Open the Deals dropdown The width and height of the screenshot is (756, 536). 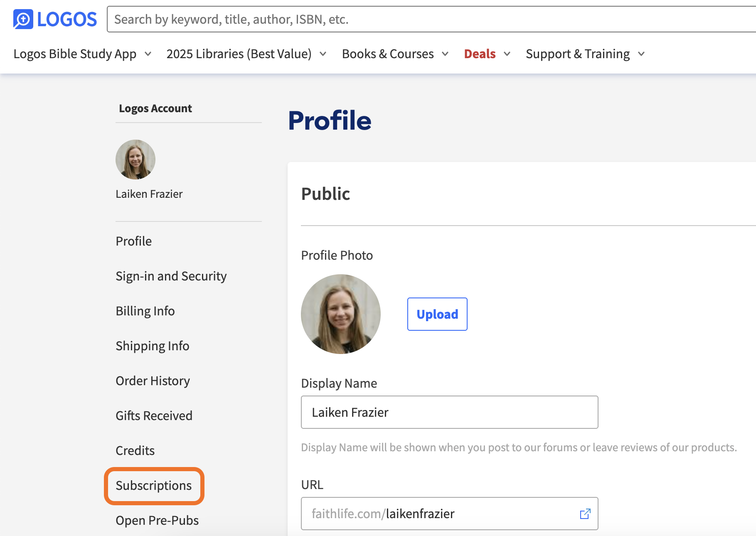487,54
